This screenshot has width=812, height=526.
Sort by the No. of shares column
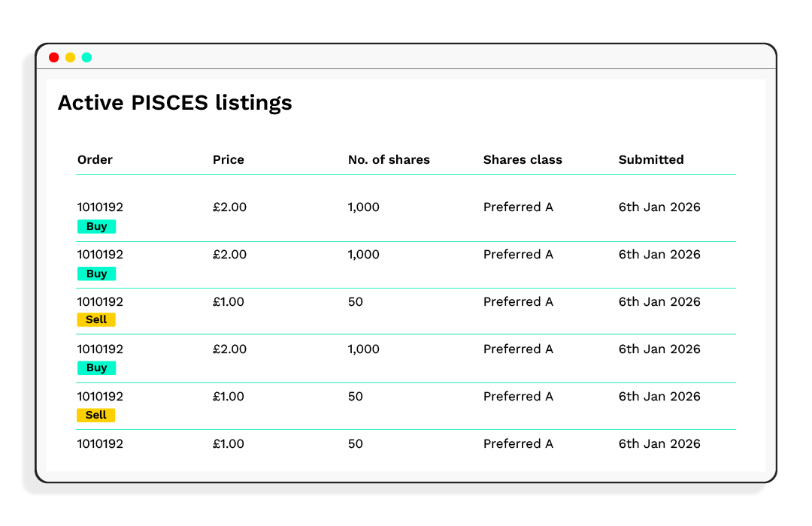pyautogui.click(x=389, y=159)
